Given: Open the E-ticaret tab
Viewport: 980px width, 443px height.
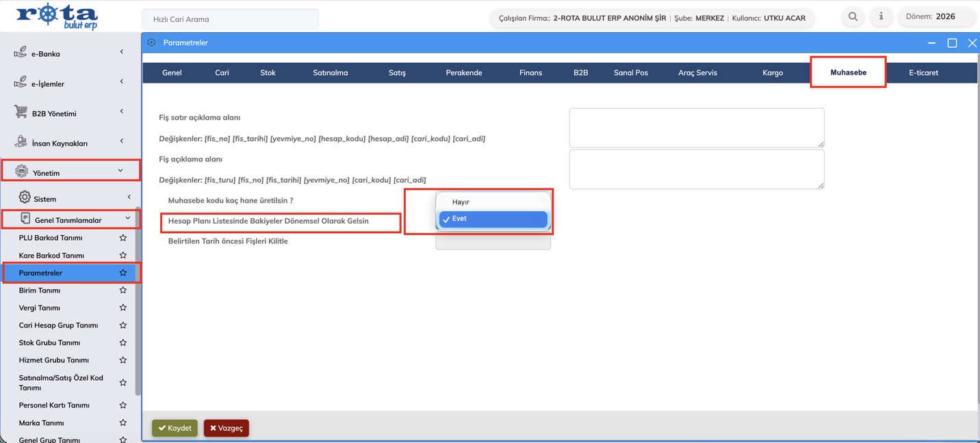Looking at the screenshot, I should point(923,72).
